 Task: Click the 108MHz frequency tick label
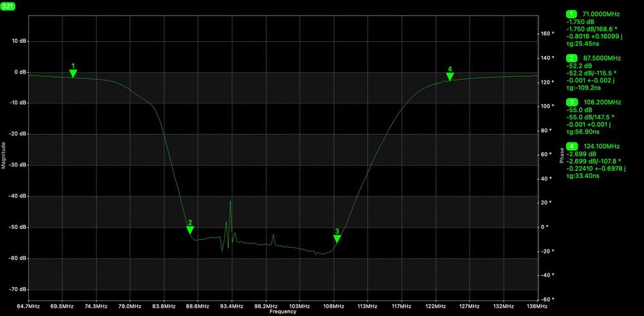pyautogui.click(x=334, y=306)
